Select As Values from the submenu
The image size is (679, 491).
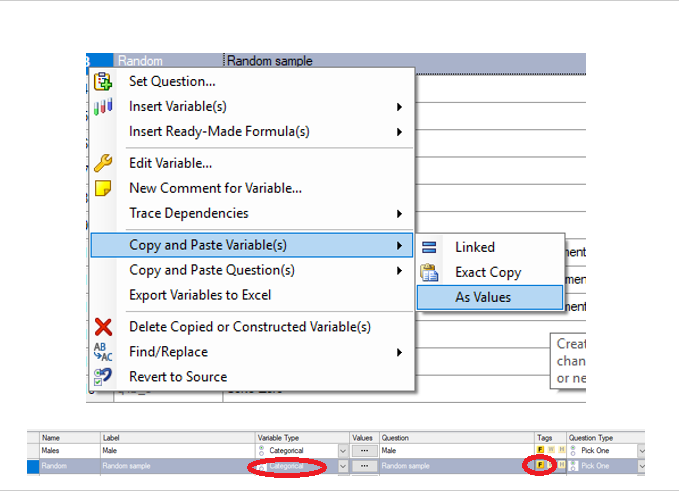pyautogui.click(x=483, y=297)
